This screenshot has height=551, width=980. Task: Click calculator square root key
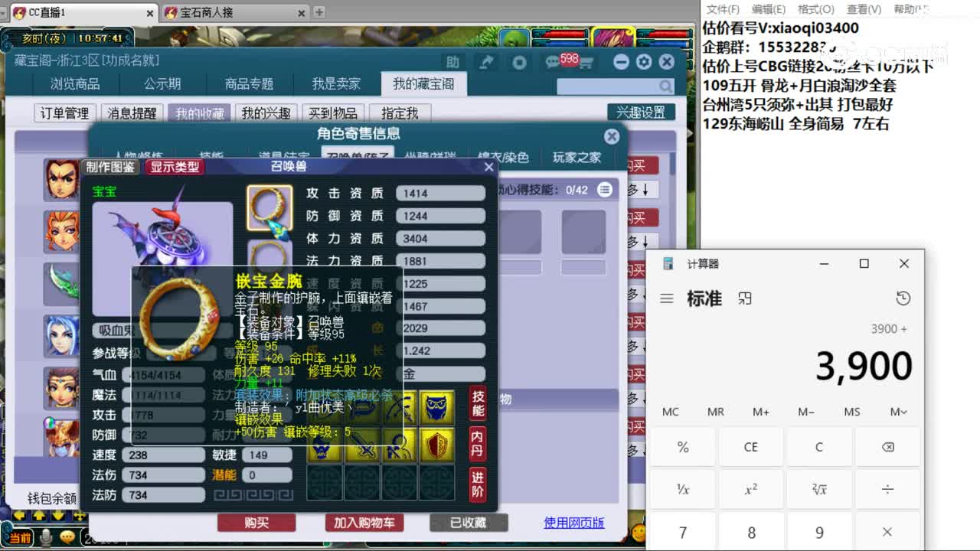(819, 489)
